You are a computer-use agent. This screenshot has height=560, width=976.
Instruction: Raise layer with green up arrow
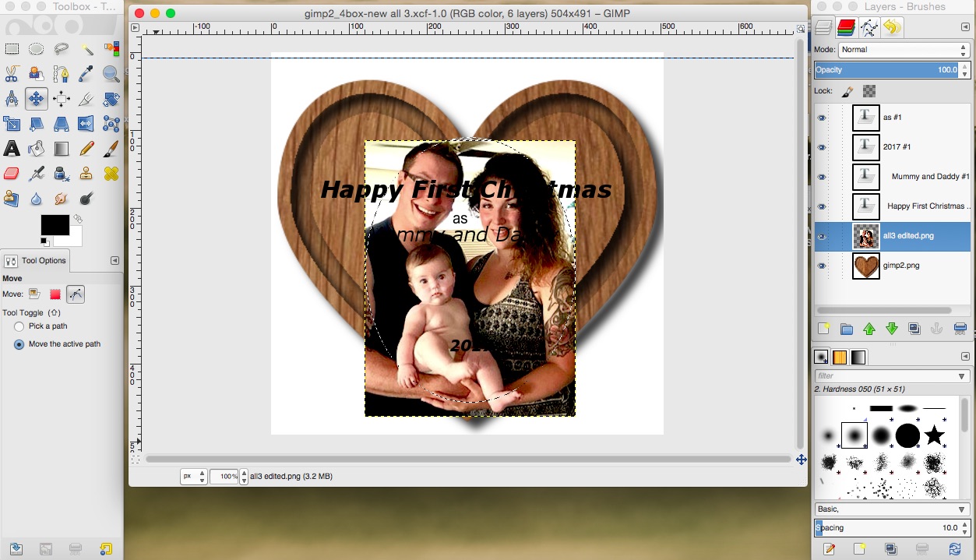click(x=869, y=329)
